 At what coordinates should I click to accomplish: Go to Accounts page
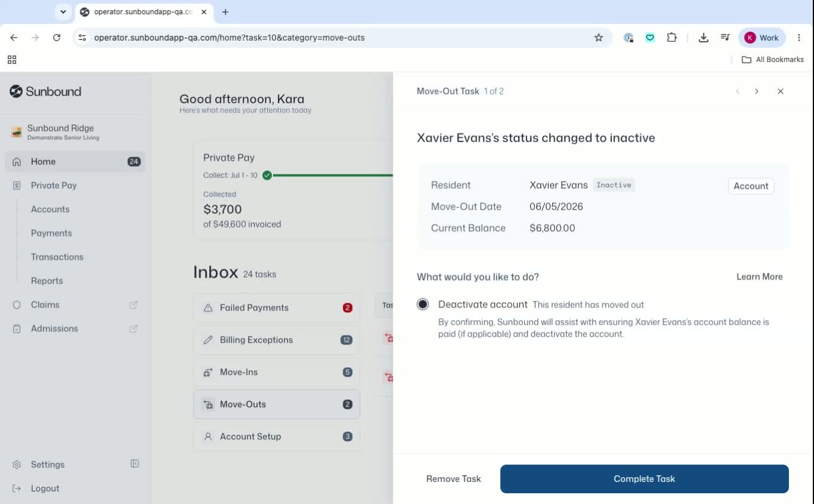50,209
